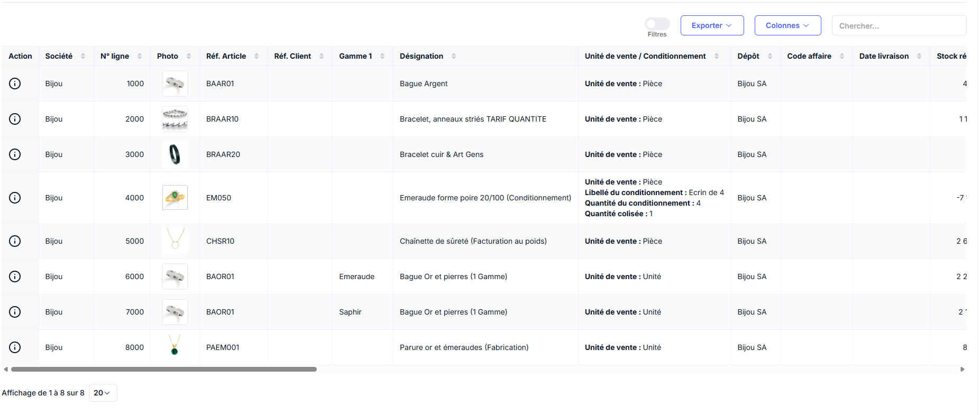Click the Gamme 1 column header

pyautogui.click(x=355, y=56)
